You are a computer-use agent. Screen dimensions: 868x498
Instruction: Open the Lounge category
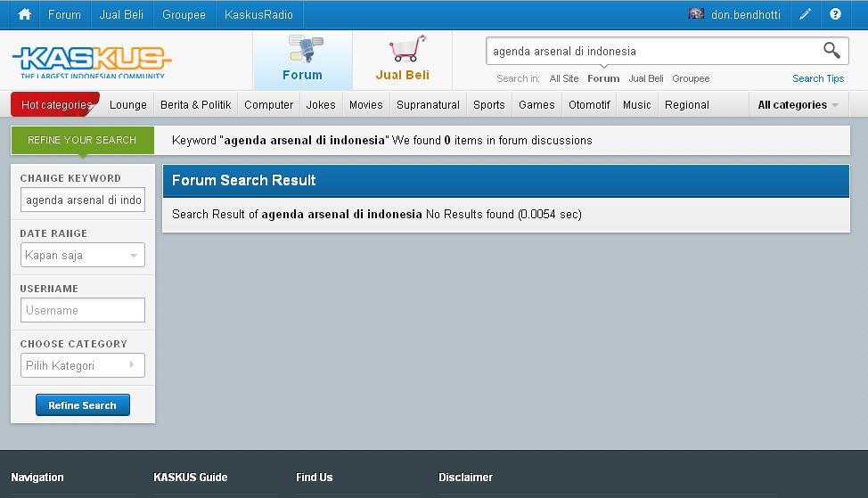coord(127,105)
